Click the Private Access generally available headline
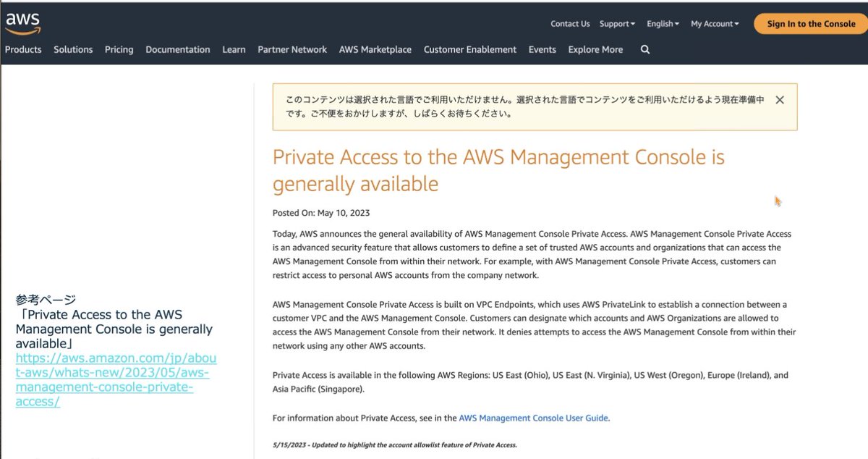This screenshot has height=459, width=868. tap(498, 170)
